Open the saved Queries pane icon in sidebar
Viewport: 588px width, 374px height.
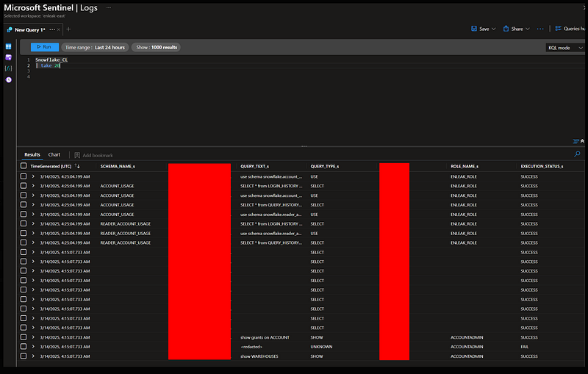click(8, 57)
